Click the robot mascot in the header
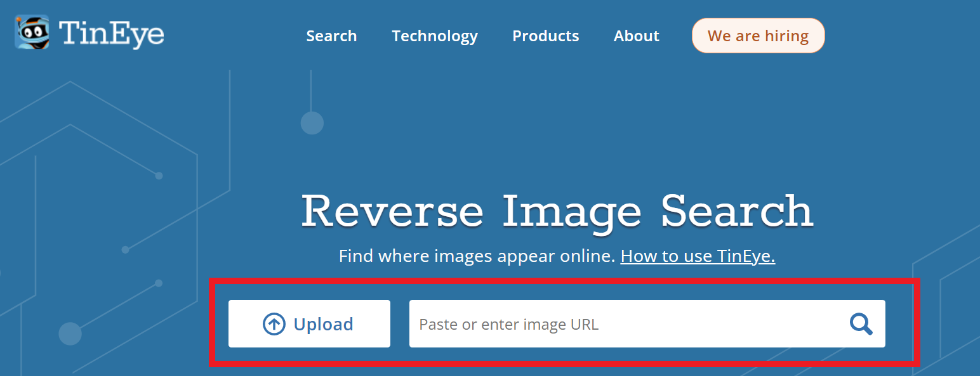 pos(32,32)
